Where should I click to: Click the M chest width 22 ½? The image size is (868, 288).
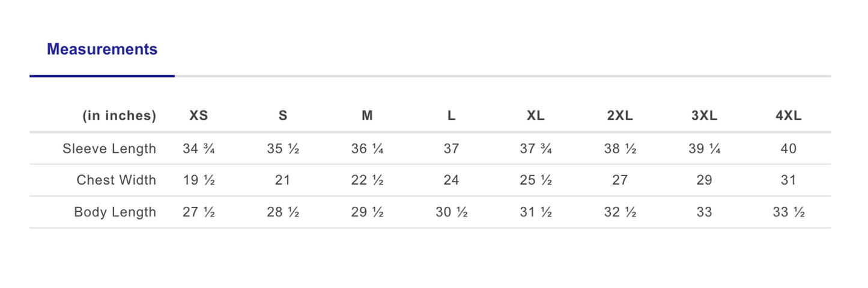(367, 180)
